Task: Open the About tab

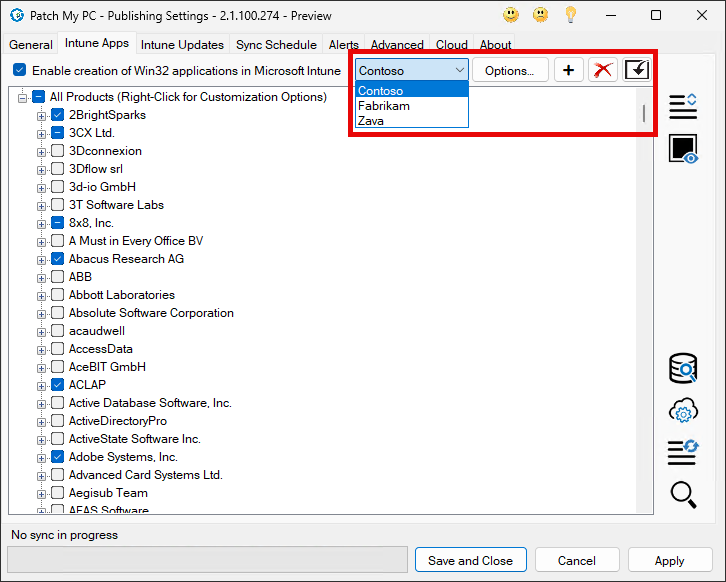Action: tap(495, 44)
